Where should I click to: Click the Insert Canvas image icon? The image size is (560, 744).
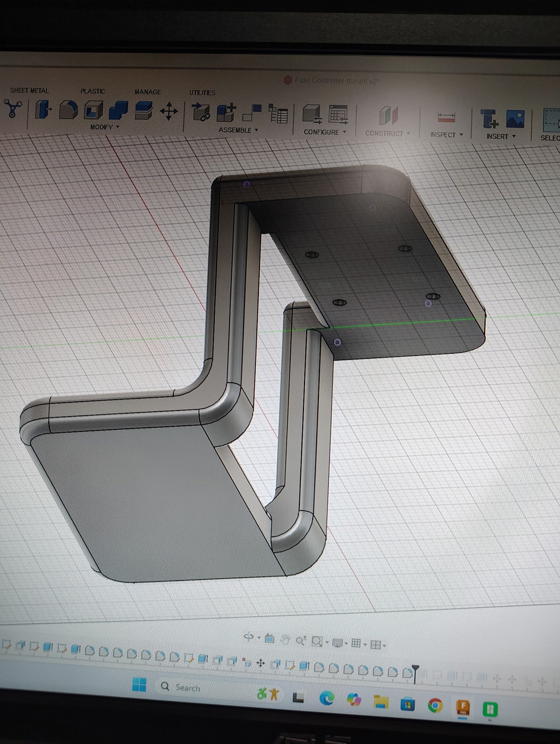click(x=515, y=119)
